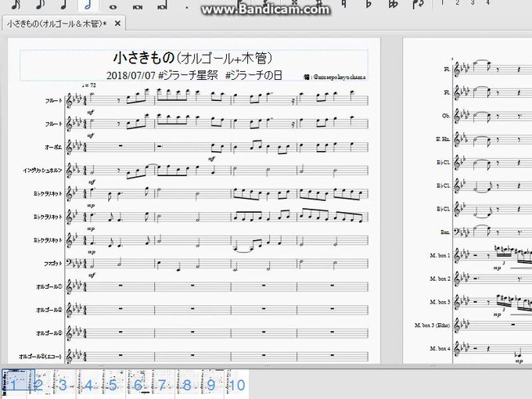
Task: Select the eighth note duration
Action: (40, 4)
